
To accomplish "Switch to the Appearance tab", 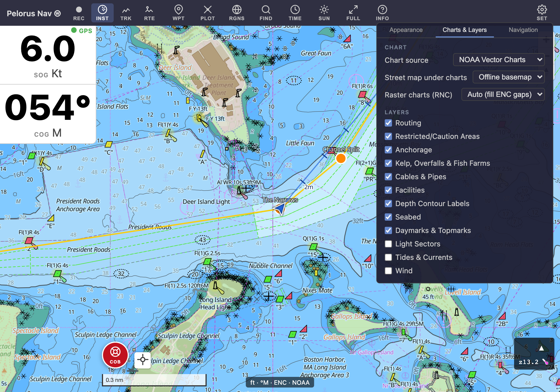I will [x=406, y=30].
